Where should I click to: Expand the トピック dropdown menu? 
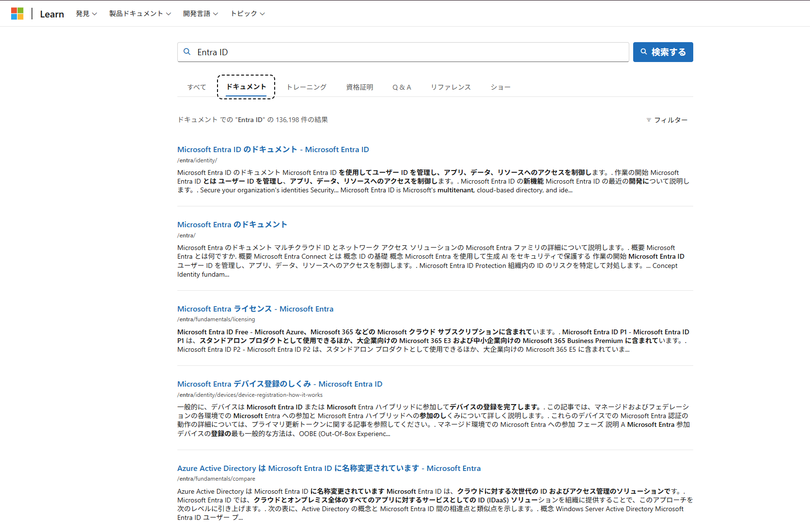[x=247, y=14]
